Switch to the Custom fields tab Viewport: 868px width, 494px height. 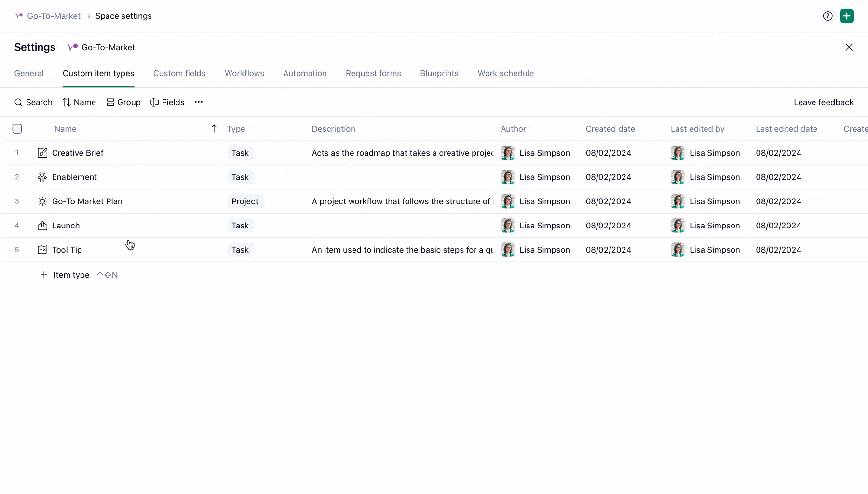179,73
